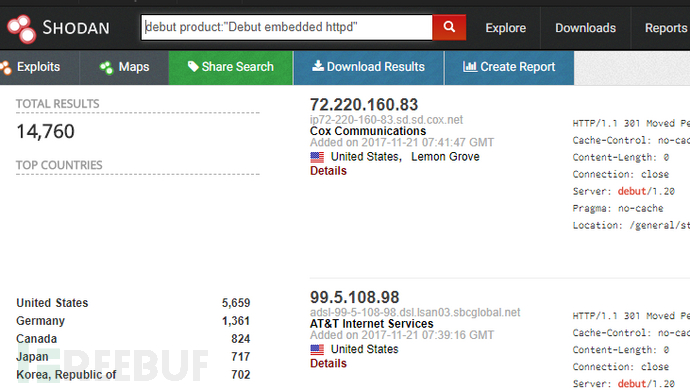This screenshot has height=390, width=690.
Task: Open the Explore menu item
Action: click(x=506, y=28)
